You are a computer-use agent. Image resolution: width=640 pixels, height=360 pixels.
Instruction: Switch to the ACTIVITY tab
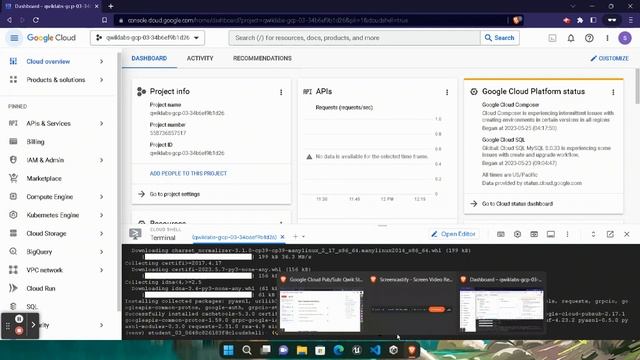pos(200,58)
